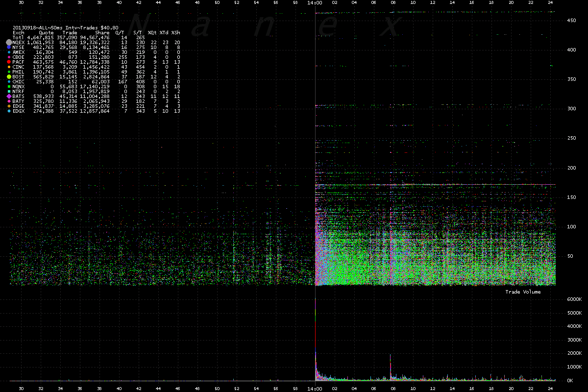Click the 'NYSE' exchange label
Viewport: 588px width, 392px height.
[x=19, y=48]
